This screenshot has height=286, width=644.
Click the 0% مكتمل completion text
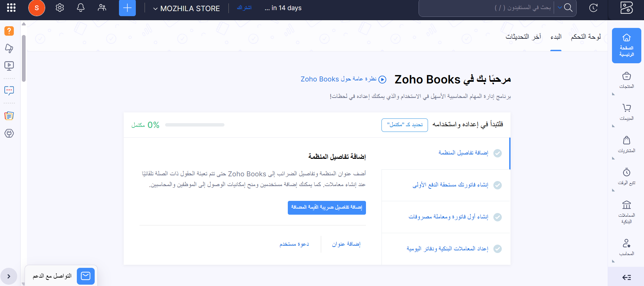(x=145, y=125)
